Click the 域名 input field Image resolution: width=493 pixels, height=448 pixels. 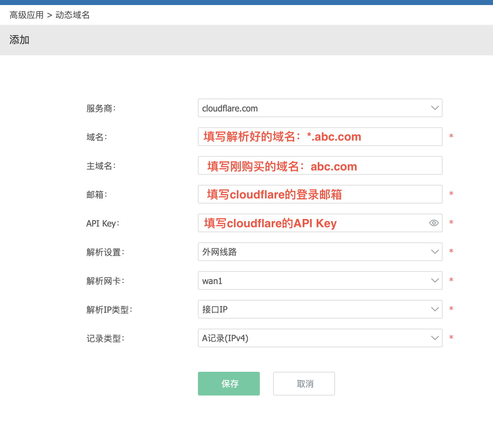[x=320, y=137]
